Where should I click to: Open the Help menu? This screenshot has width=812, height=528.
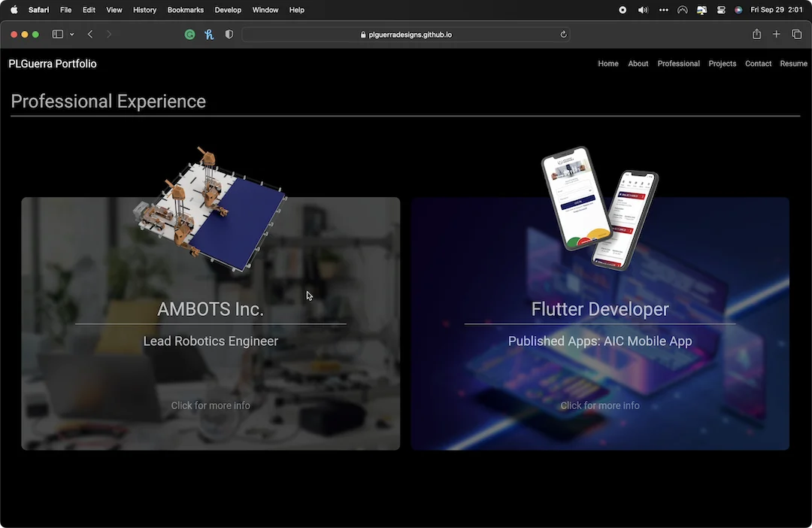pyautogui.click(x=297, y=10)
